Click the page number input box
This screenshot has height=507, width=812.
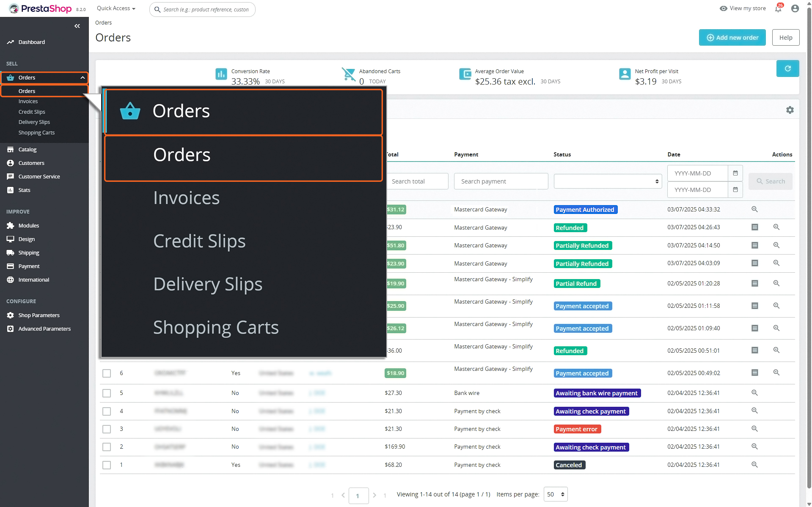358,496
